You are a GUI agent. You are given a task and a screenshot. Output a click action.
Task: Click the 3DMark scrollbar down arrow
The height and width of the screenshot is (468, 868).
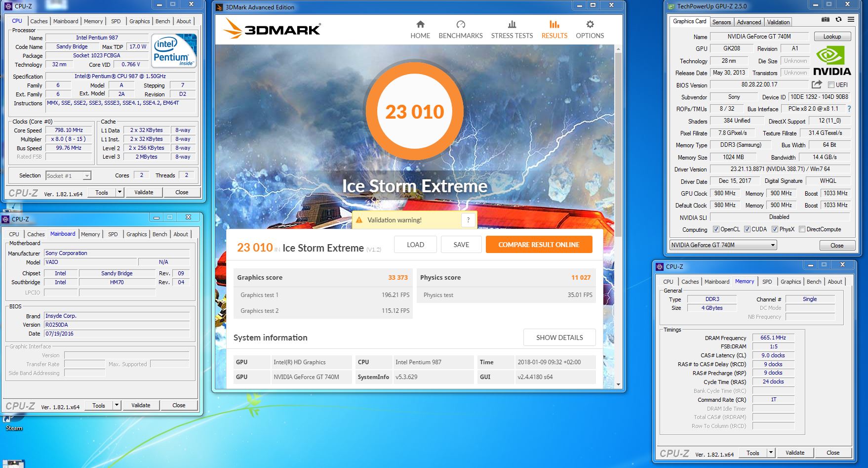coord(618,384)
